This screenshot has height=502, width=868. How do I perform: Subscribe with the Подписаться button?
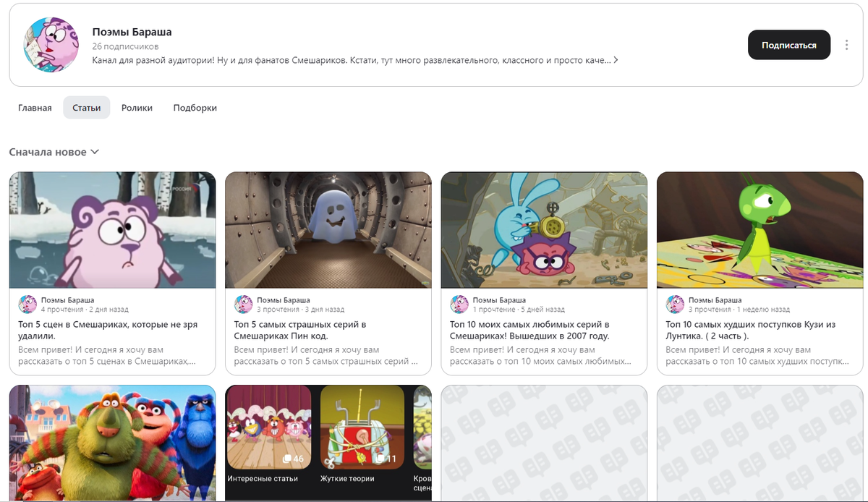coord(788,45)
